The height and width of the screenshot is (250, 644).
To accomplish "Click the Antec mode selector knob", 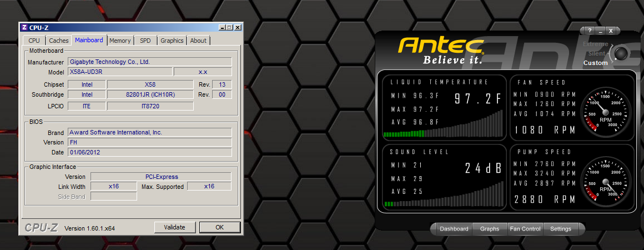I will [621, 53].
